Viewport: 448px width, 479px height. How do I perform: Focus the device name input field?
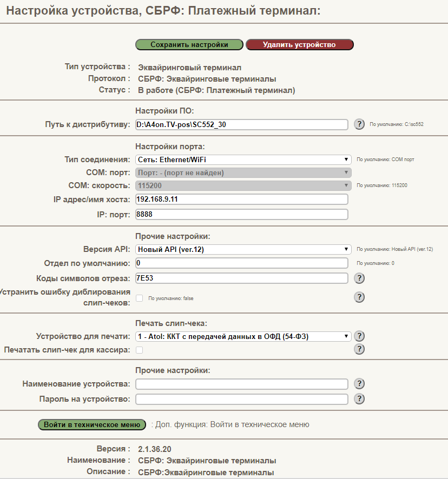pos(241,384)
